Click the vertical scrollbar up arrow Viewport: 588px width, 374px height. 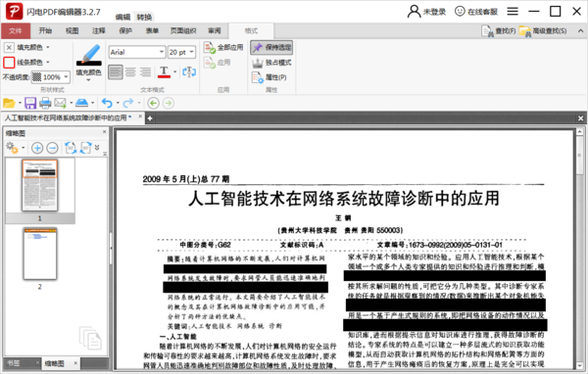[x=580, y=132]
